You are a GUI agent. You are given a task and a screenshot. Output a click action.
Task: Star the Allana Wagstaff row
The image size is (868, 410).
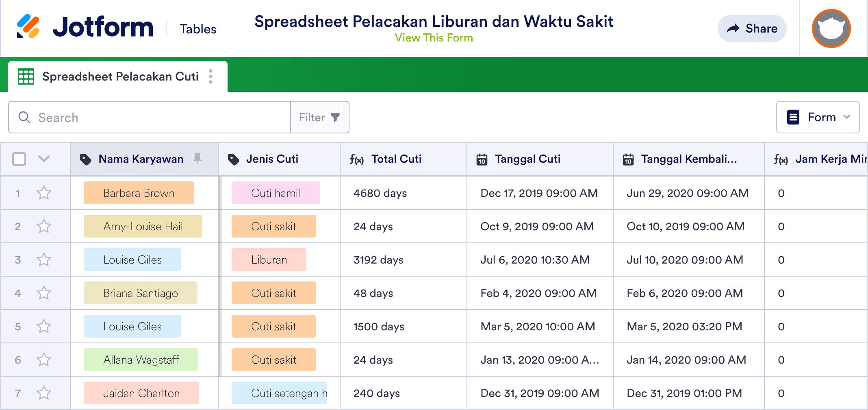point(43,360)
